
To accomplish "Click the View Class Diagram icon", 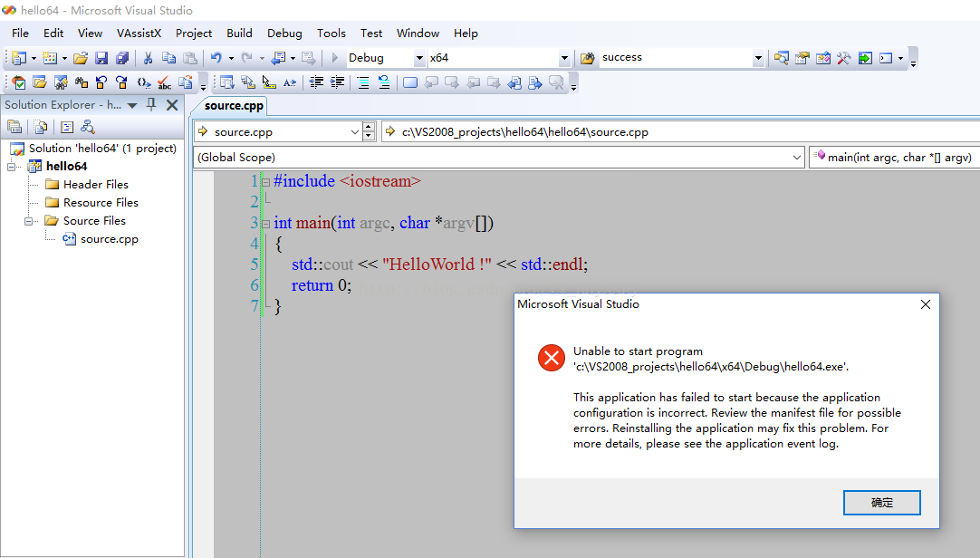I will pos(88,128).
